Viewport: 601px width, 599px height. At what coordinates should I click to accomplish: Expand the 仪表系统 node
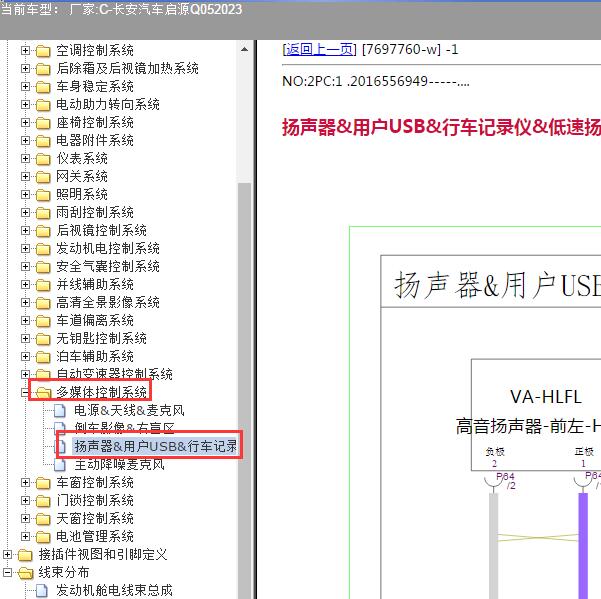pyautogui.click(x=25, y=159)
